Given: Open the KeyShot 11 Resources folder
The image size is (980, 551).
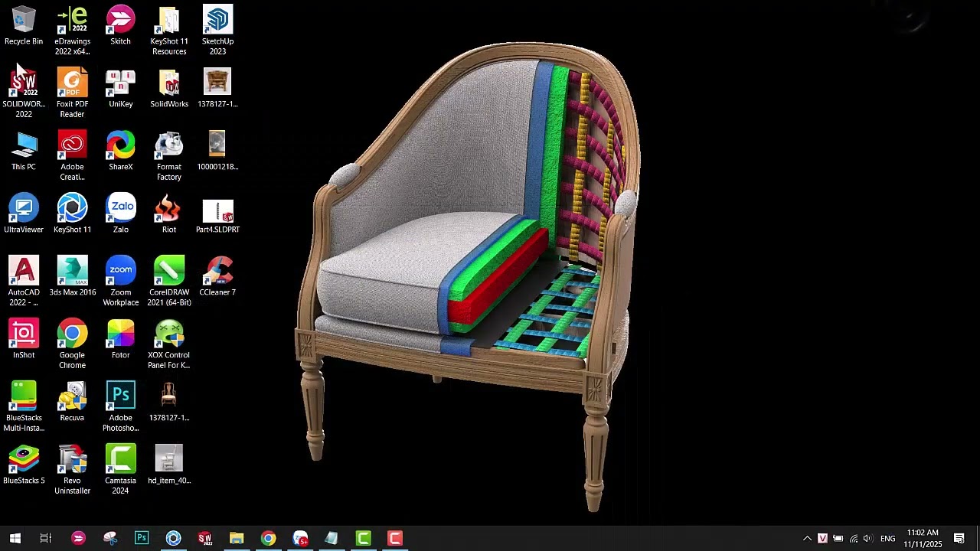Looking at the screenshot, I should [x=169, y=31].
